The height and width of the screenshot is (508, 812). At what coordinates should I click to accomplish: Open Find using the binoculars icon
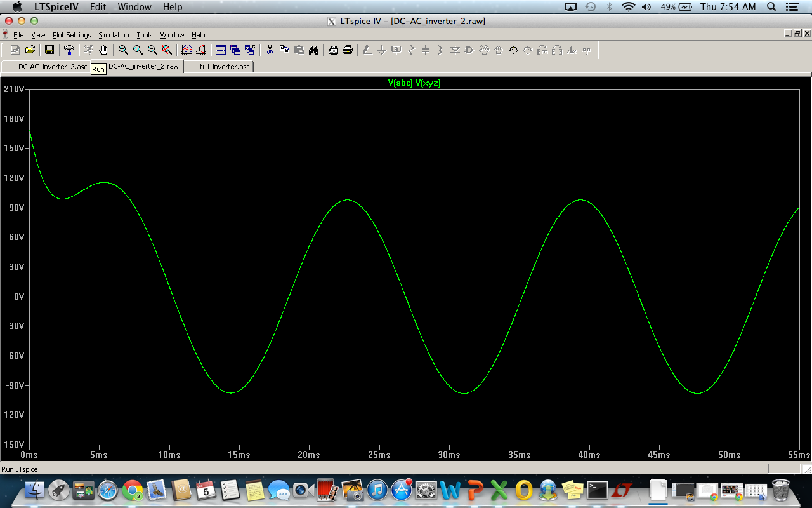[x=313, y=50]
